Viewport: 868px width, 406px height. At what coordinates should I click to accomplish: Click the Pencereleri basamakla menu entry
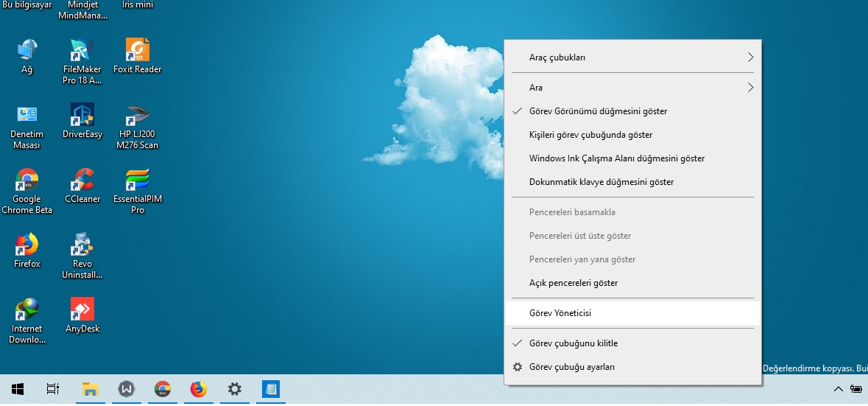point(632,212)
